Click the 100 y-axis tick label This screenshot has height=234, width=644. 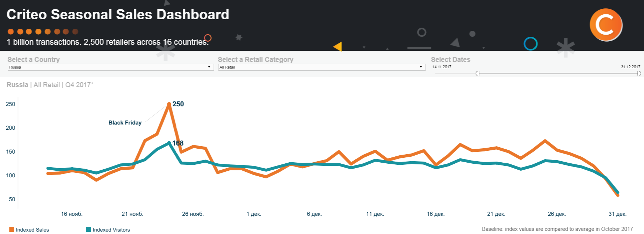[10, 176]
